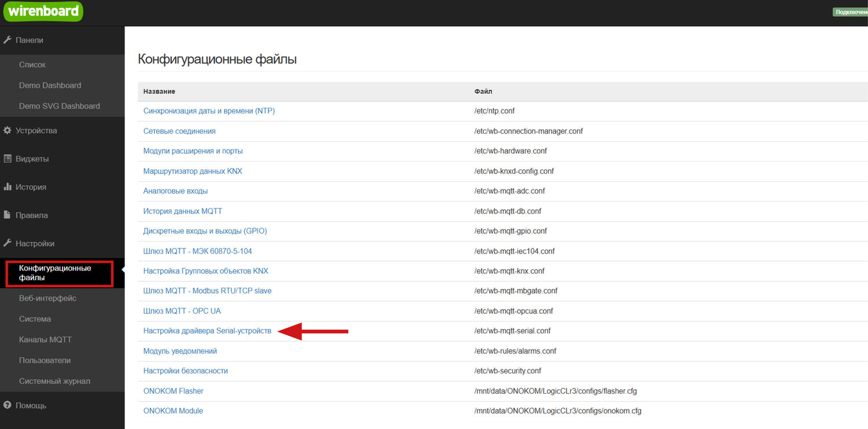Click the /etc/wb-security.conf path
This screenshot has width=868, height=429.
click(507, 371)
